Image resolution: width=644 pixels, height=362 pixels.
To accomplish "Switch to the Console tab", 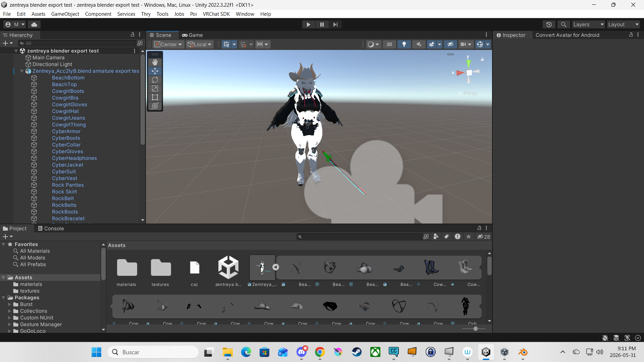I will 51,228.
